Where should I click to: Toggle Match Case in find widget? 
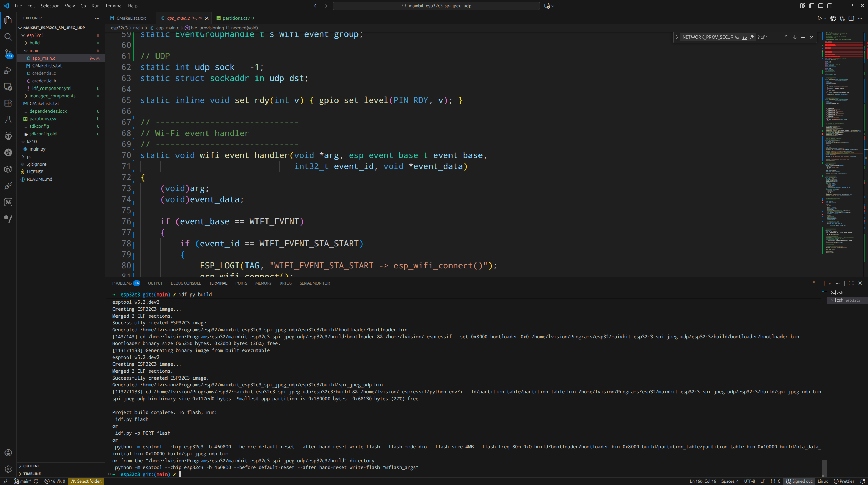click(737, 37)
